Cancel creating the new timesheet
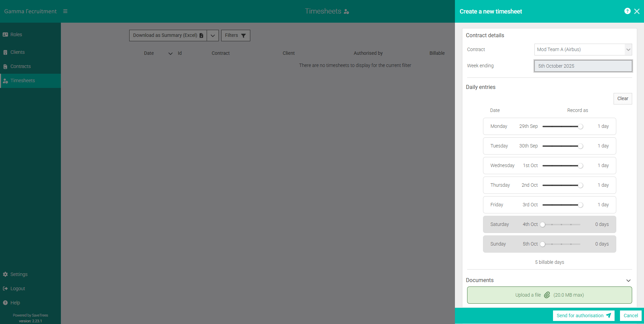 pos(630,316)
